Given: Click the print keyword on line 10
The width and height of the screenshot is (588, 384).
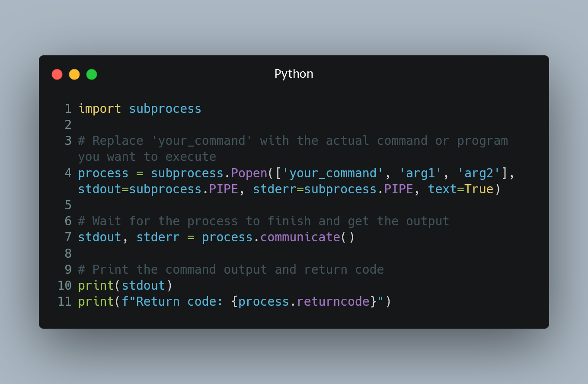Looking at the screenshot, I should click(x=96, y=285).
